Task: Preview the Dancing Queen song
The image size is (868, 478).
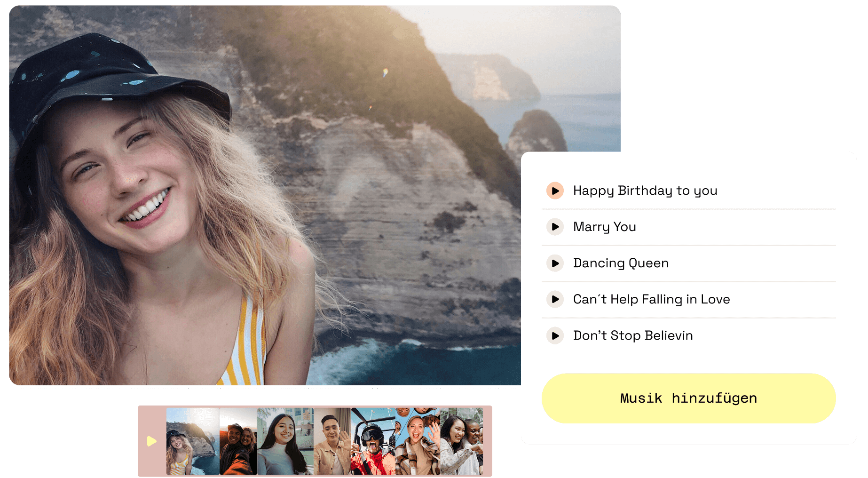Action: pos(555,263)
